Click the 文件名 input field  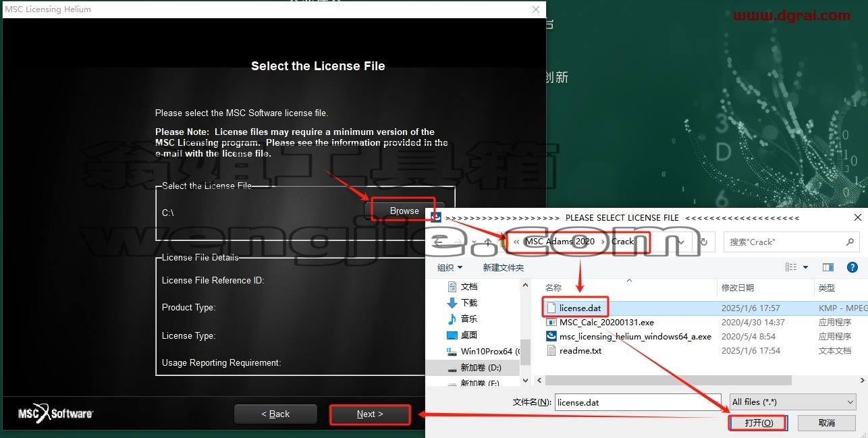click(x=639, y=402)
